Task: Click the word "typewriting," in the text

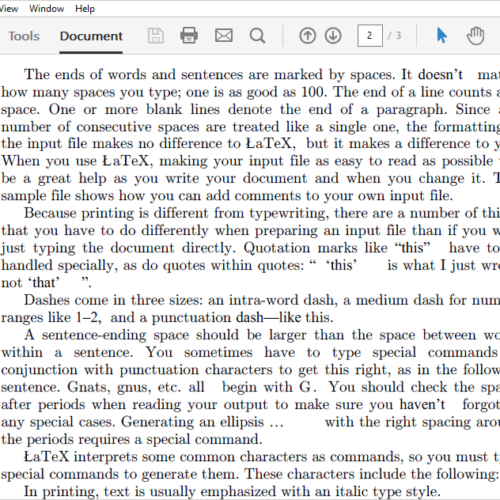Action: (289, 214)
